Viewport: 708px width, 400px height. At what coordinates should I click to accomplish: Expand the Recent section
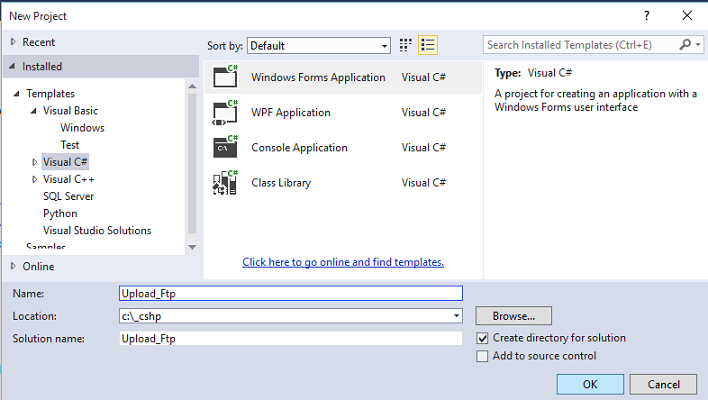13,42
